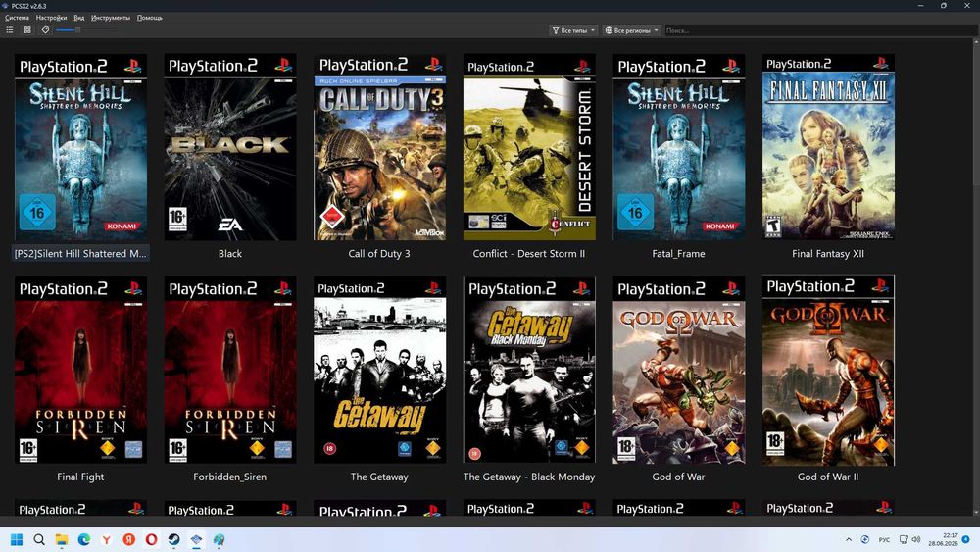Click the 'Forbidden_Siren' title label
Viewport: 980px width, 552px height.
pyautogui.click(x=230, y=477)
